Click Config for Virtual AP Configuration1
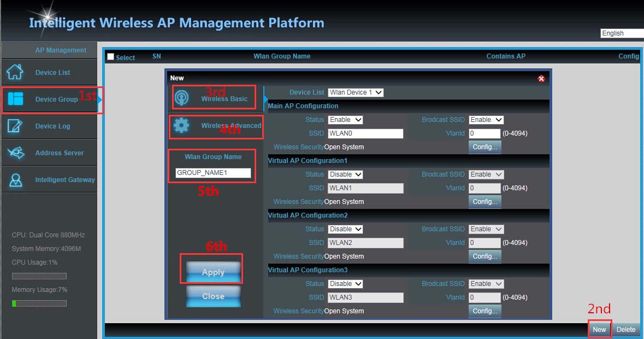 (x=485, y=201)
